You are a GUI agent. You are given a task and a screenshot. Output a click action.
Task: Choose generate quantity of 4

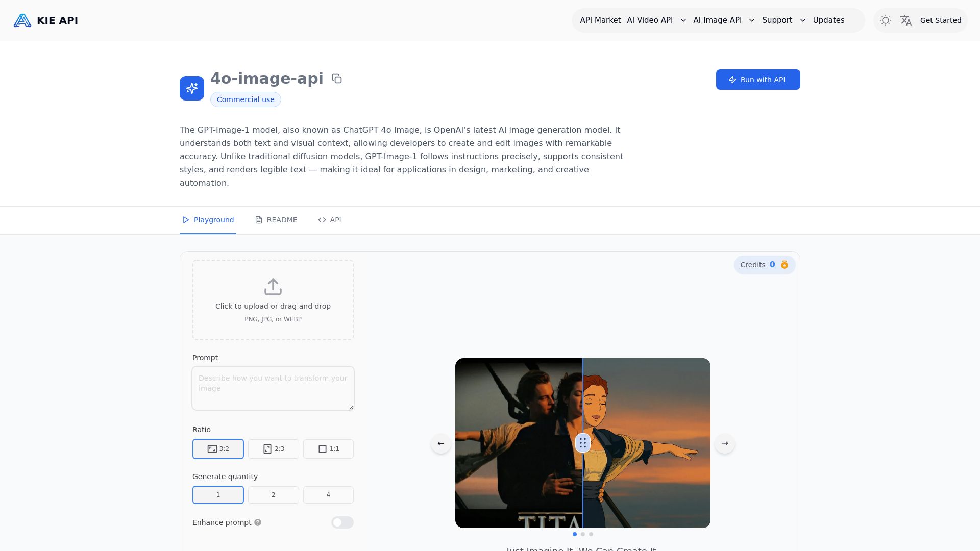(x=328, y=494)
